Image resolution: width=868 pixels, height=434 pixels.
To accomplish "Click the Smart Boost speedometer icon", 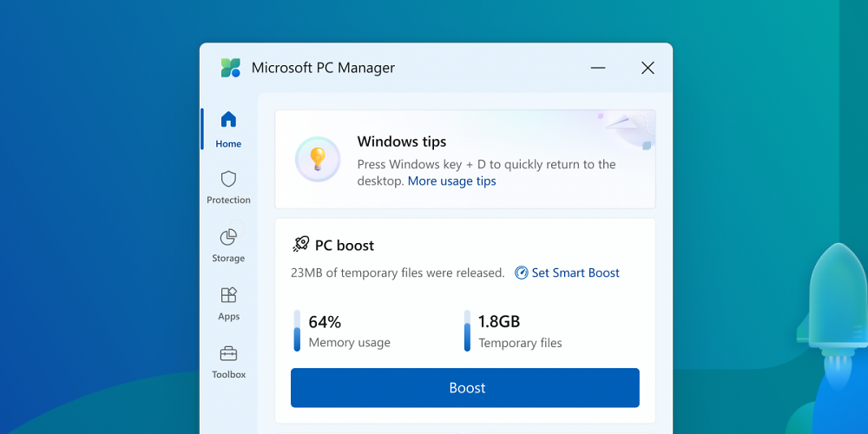I will pos(521,273).
